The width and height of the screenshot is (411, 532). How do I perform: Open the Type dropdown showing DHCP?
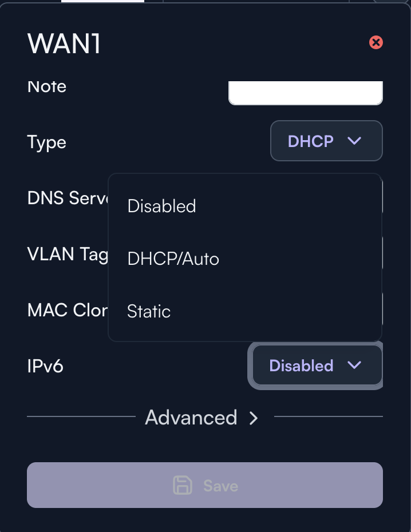coord(326,141)
